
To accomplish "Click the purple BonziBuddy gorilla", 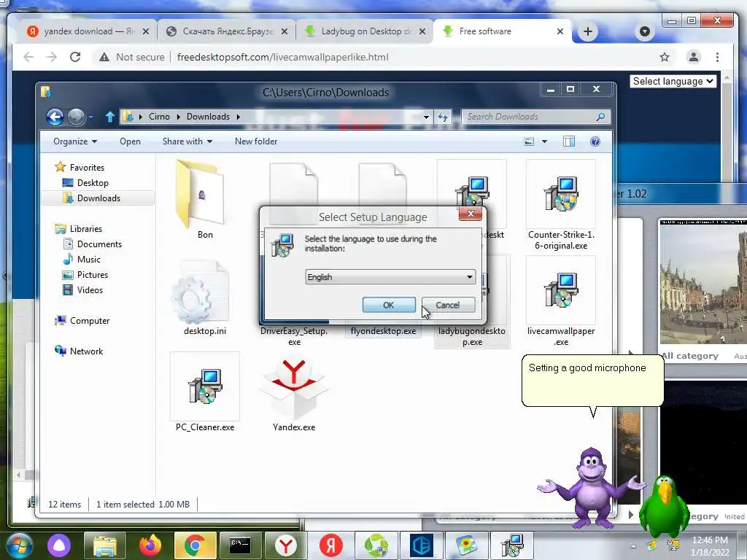I will pyautogui.click(x=592, y=488).
